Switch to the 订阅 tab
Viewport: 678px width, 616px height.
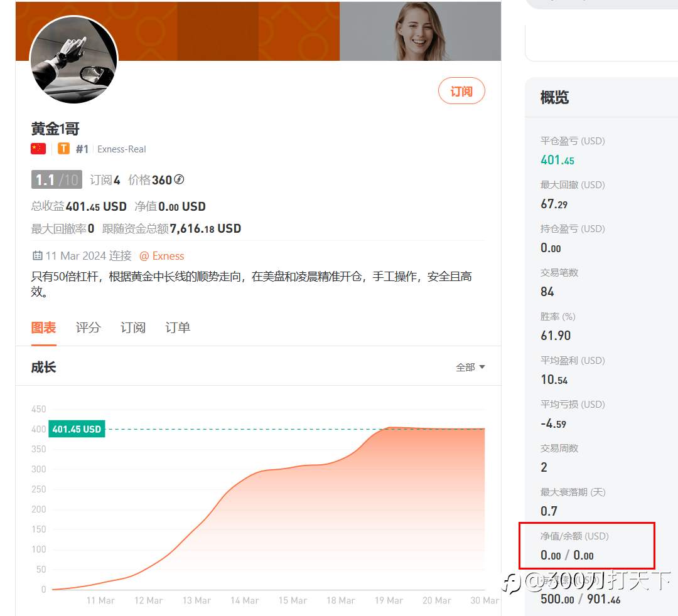click(132, 327)
